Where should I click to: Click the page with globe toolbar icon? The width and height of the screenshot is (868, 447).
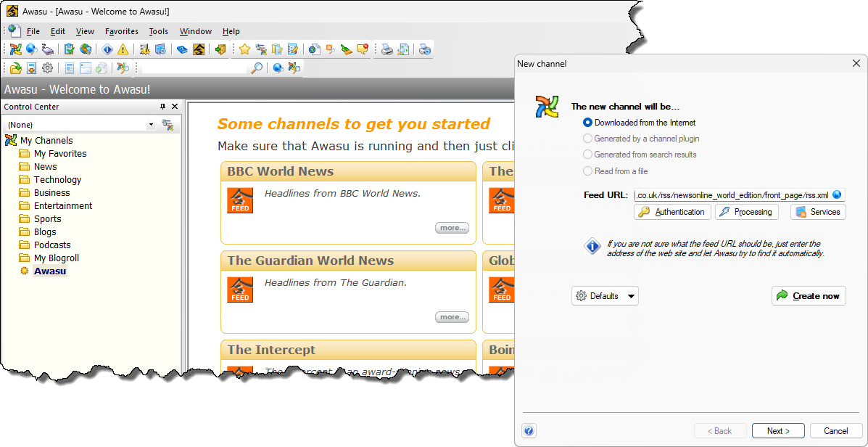tap(315, 49)
